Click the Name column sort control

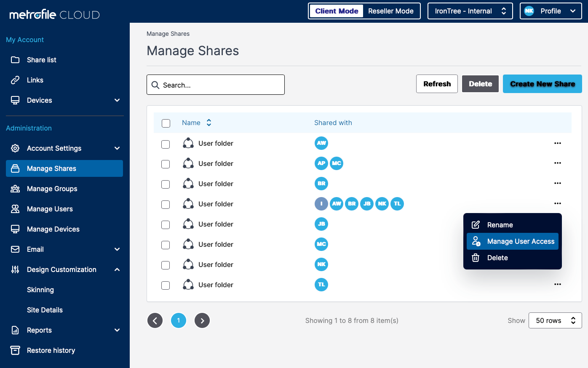[x=209, y=123]
